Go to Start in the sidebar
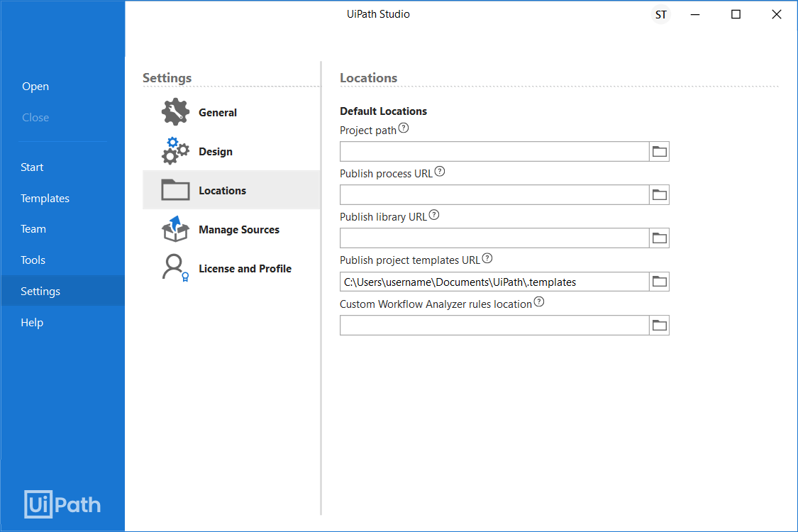 (x=32, y=167)
